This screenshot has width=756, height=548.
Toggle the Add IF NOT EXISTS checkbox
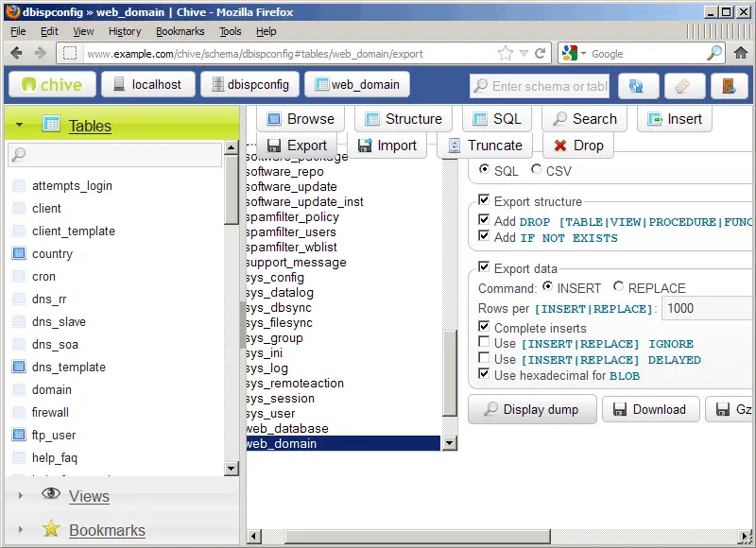[x=484, y=235]
